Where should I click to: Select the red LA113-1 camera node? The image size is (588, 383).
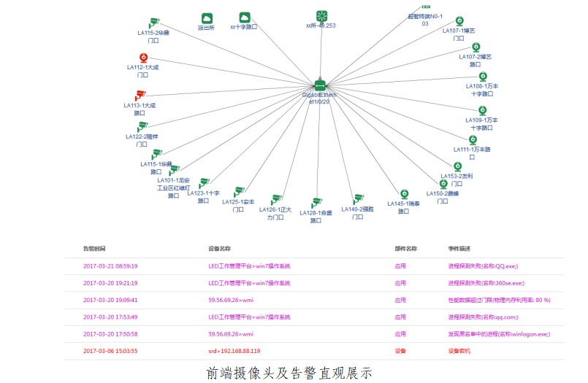140,95
